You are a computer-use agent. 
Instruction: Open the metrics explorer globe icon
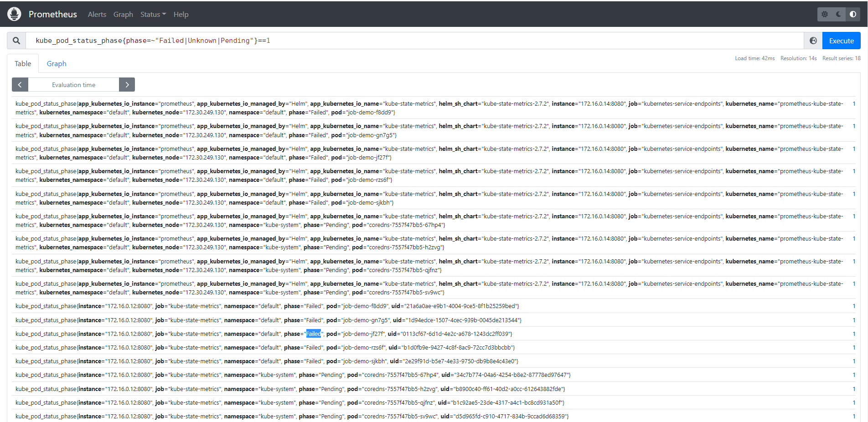(x=813, y=41)
